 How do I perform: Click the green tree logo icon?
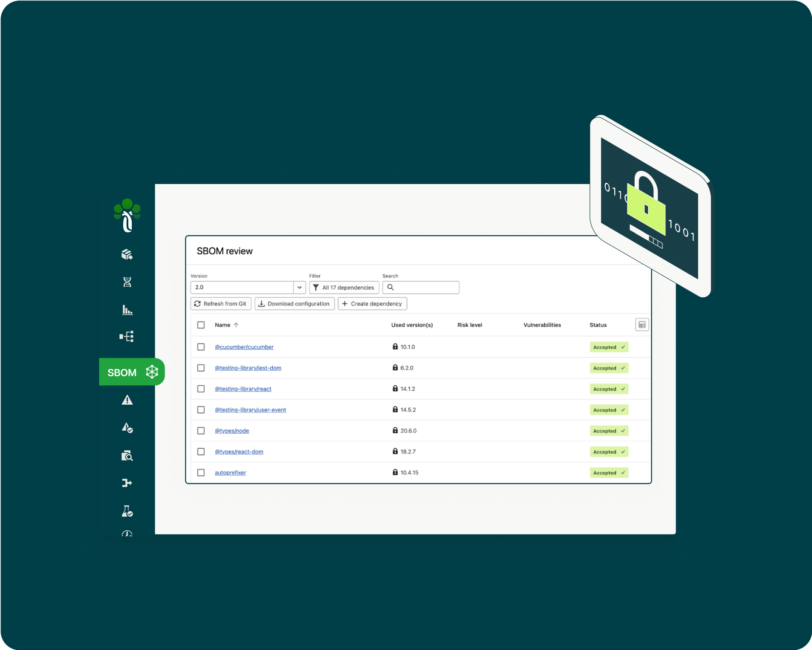(x=127, y=215)
